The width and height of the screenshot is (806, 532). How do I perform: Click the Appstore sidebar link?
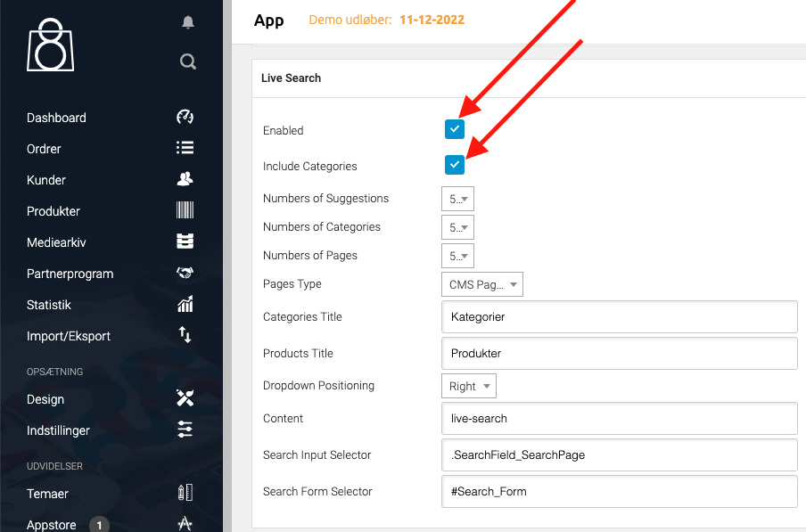click(51, 525)
